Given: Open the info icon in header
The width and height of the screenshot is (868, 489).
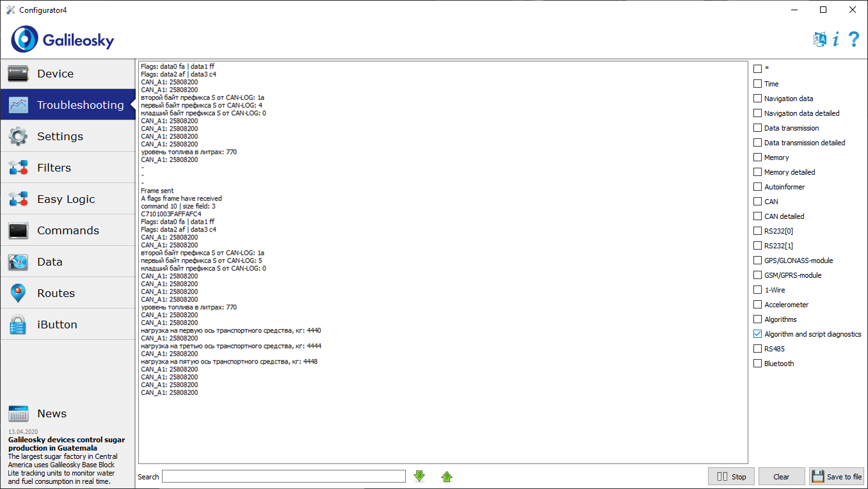Looking at the screenshot, I should click(836, 40).
